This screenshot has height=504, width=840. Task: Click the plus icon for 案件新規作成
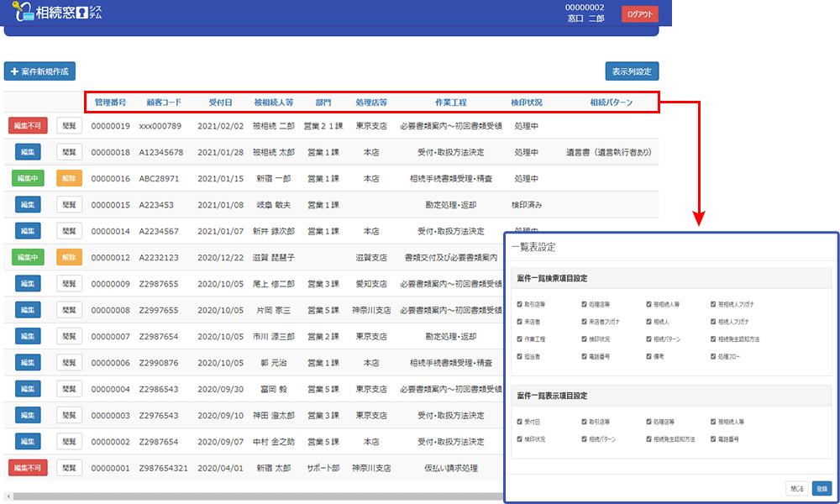pos(14,72)
